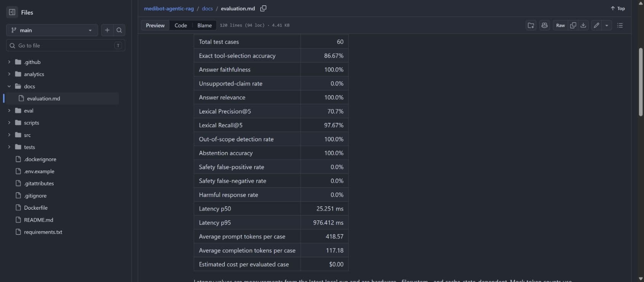Click the Answer faithfulness row label

224,70
